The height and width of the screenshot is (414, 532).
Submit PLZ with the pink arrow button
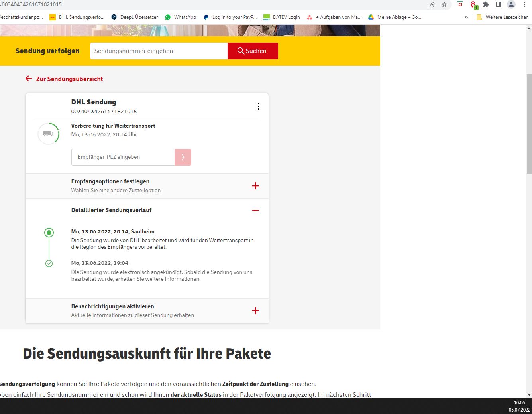[183, 157]
